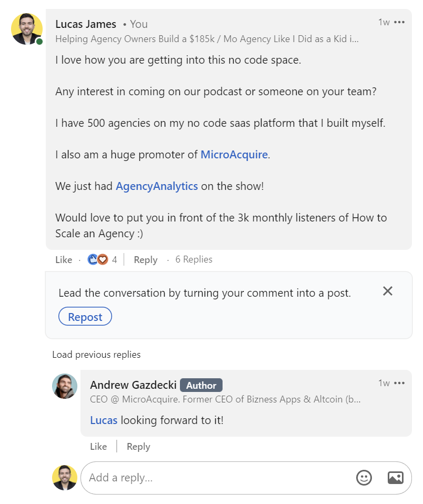Viewport: 423px width, 504px height.
Task: Like Andrew Gazdecki's reply
Action: click(x=98, y=447)
